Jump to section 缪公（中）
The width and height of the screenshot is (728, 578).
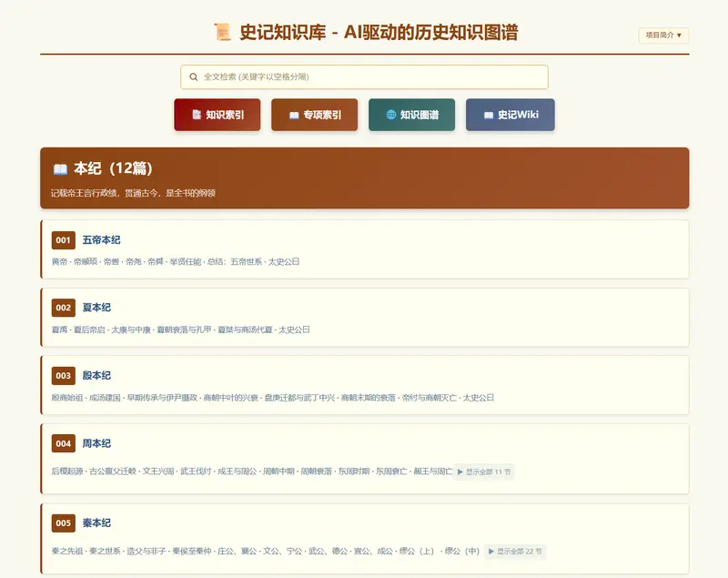(x=462, y=551)
